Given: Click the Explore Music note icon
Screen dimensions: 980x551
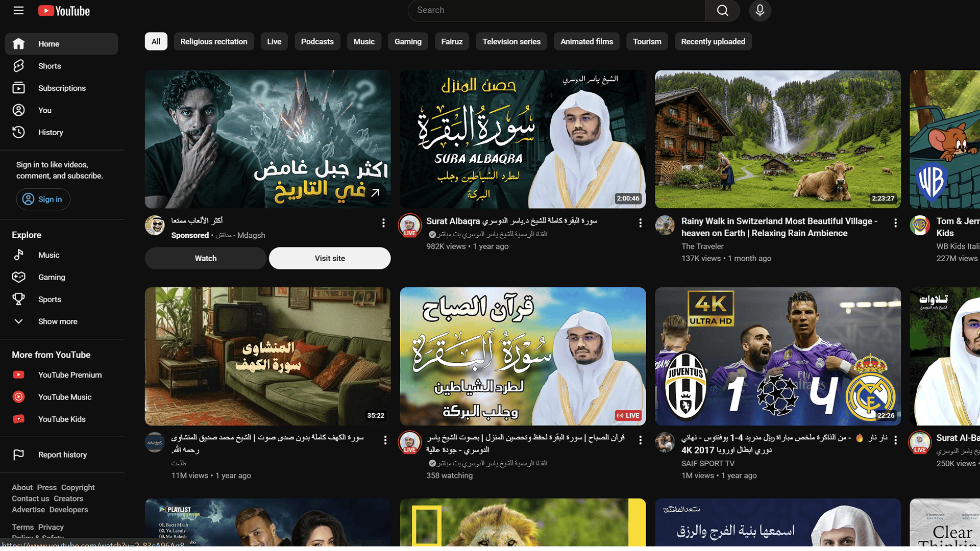Looking at the screenshot, I should point(18,255).
